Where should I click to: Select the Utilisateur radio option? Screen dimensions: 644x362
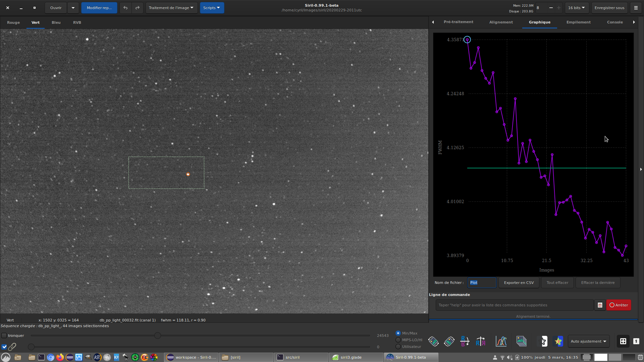(398, 347)
